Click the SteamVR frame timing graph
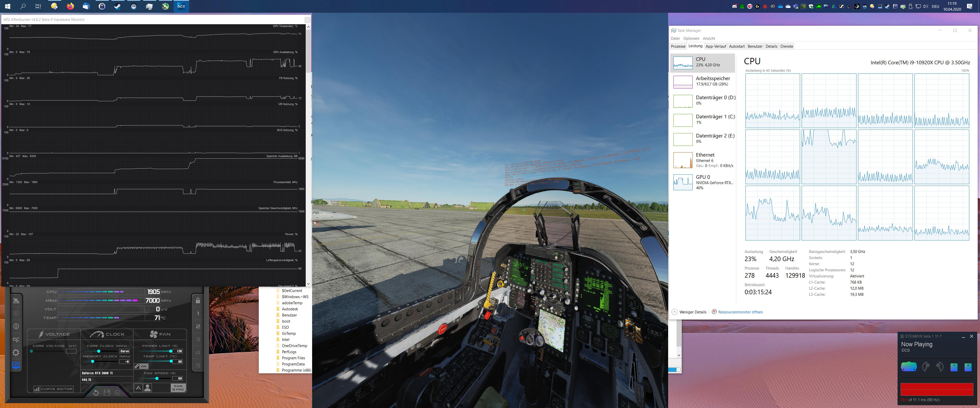The height and width of the screenshot is (408, 980). [x=937, y=389]
